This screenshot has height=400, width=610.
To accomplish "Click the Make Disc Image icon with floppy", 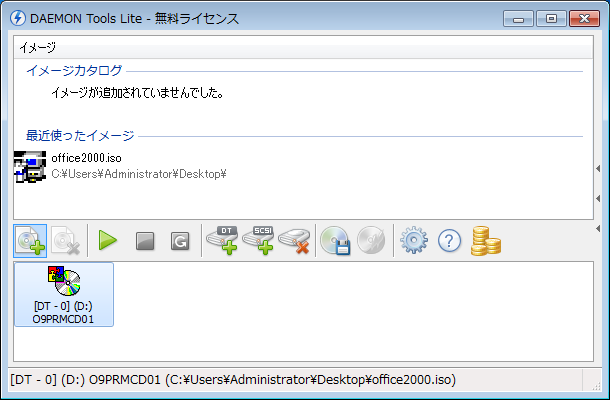I will (x=335, y=240).
